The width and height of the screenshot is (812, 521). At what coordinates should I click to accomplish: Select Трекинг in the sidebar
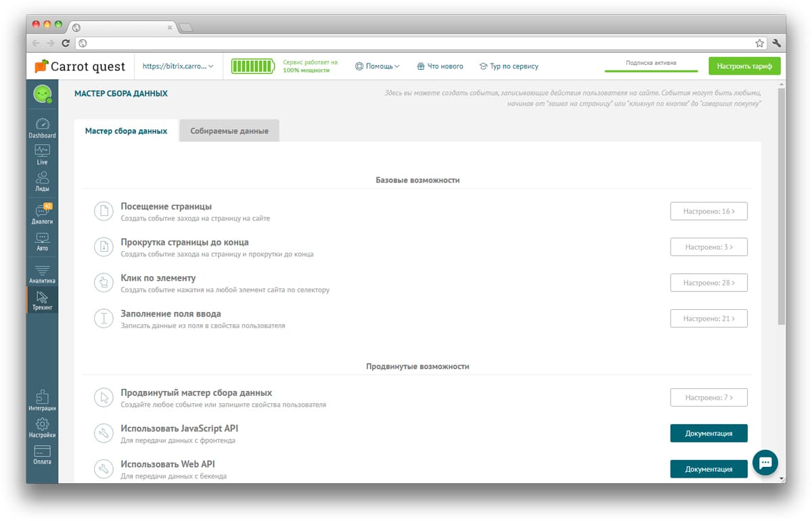[x=42, y=300]
